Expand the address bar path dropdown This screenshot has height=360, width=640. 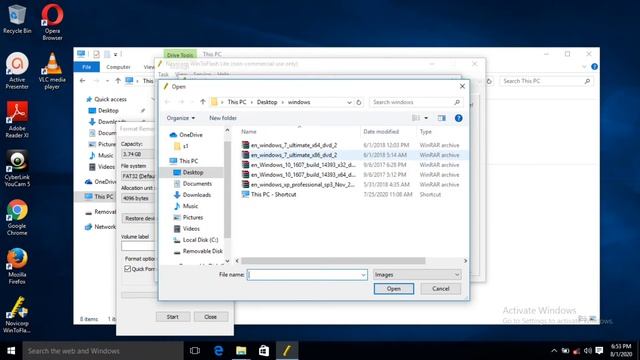(x=349, y=102)
